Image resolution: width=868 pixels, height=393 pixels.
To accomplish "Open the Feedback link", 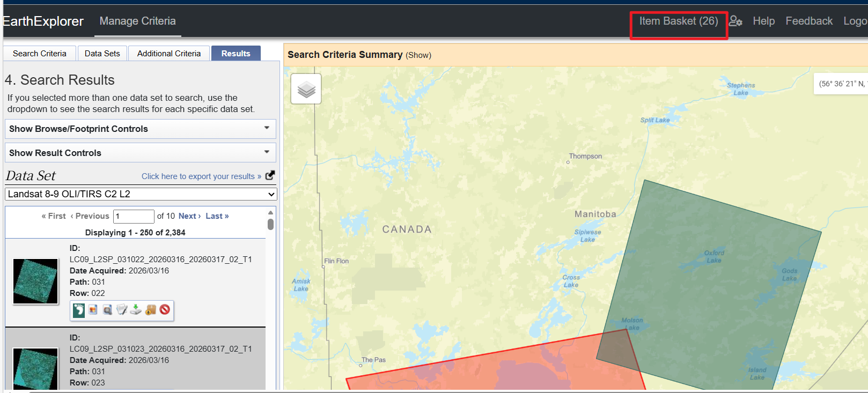I will tap(809, 21).
